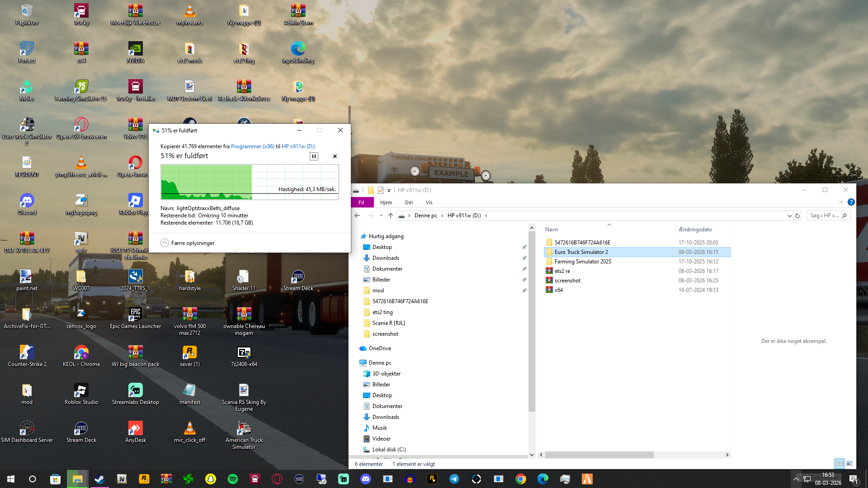Go up one folder level
868x488 pixels.
point(391,216)
